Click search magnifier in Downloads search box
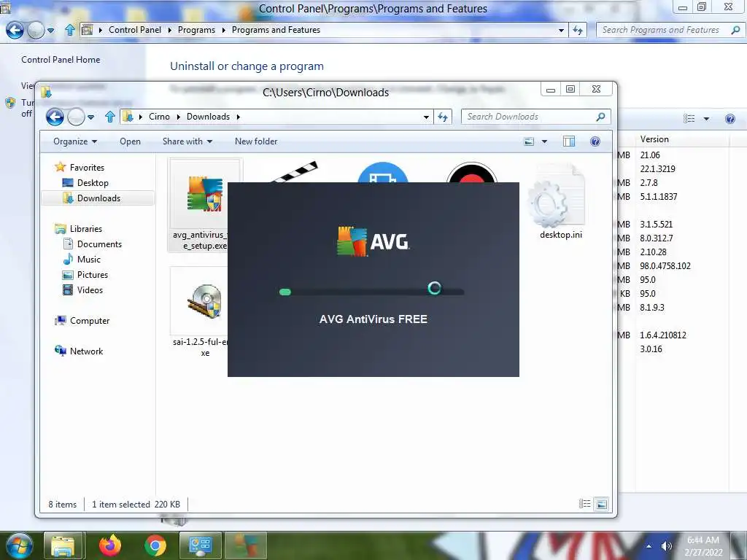The height and width of the screenshot is (560, 747). (601, 116)
